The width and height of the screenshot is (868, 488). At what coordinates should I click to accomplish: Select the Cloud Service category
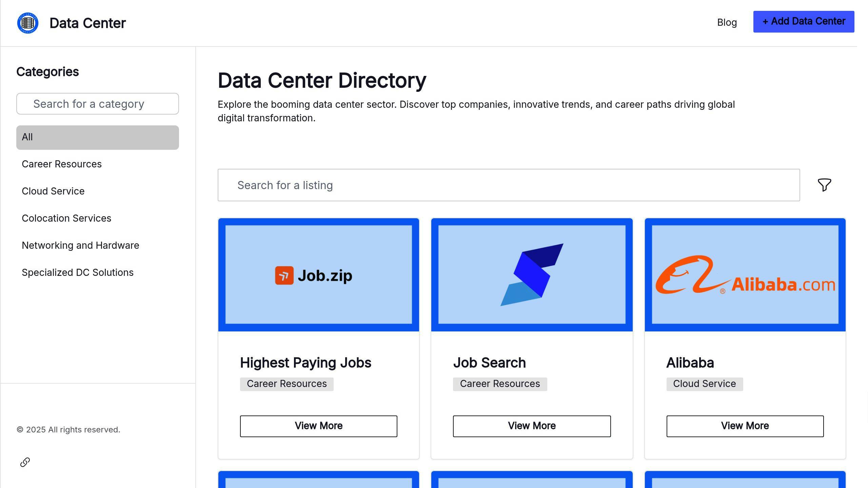click(53, 191)
